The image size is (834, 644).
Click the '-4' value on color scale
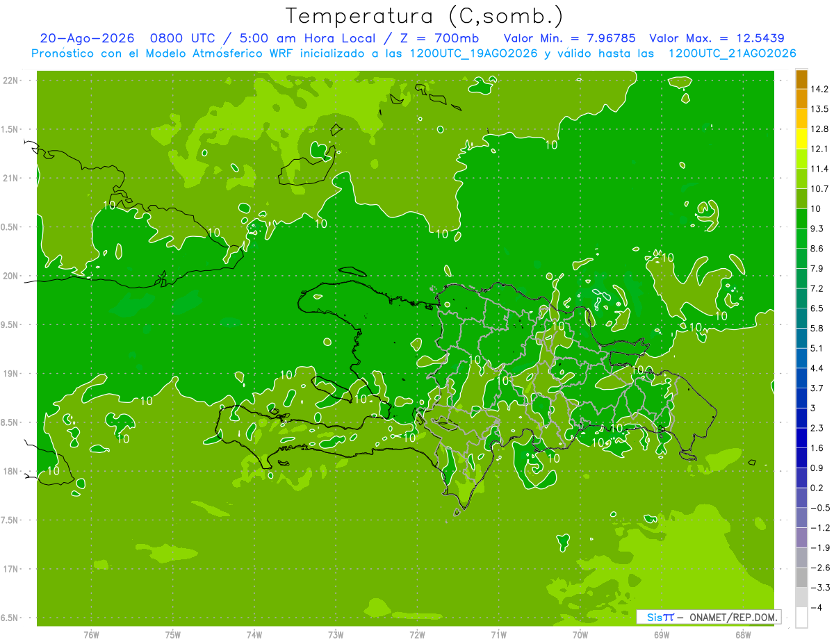[x=817, y=608]
